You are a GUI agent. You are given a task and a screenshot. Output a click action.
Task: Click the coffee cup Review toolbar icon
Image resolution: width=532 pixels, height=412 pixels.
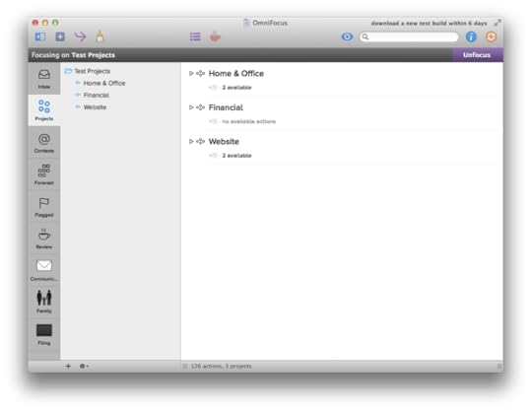[x=215, y=36]
